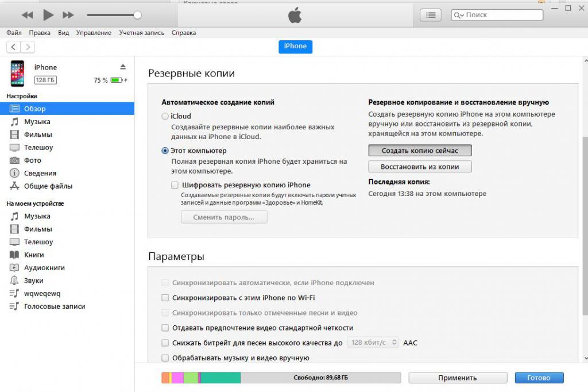Click the blue Готово button
Screen dimensions: 588x392
pyautogui.click(x=539, y=378)
